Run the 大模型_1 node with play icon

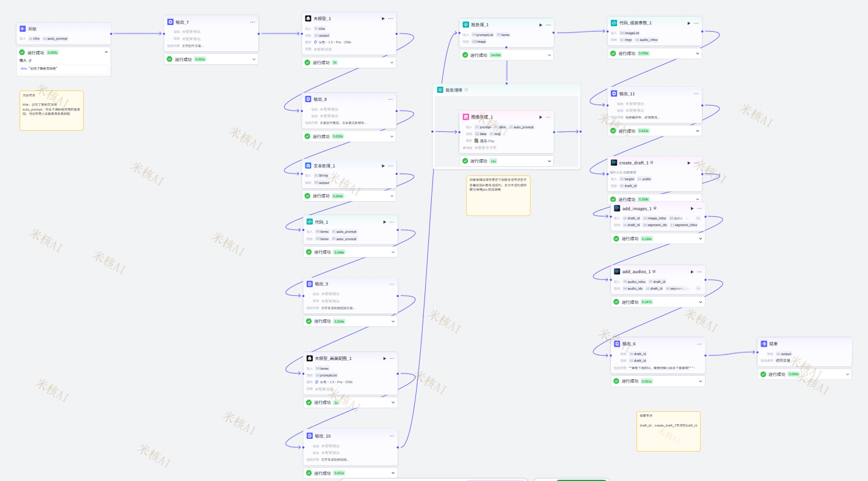(383, 19)
